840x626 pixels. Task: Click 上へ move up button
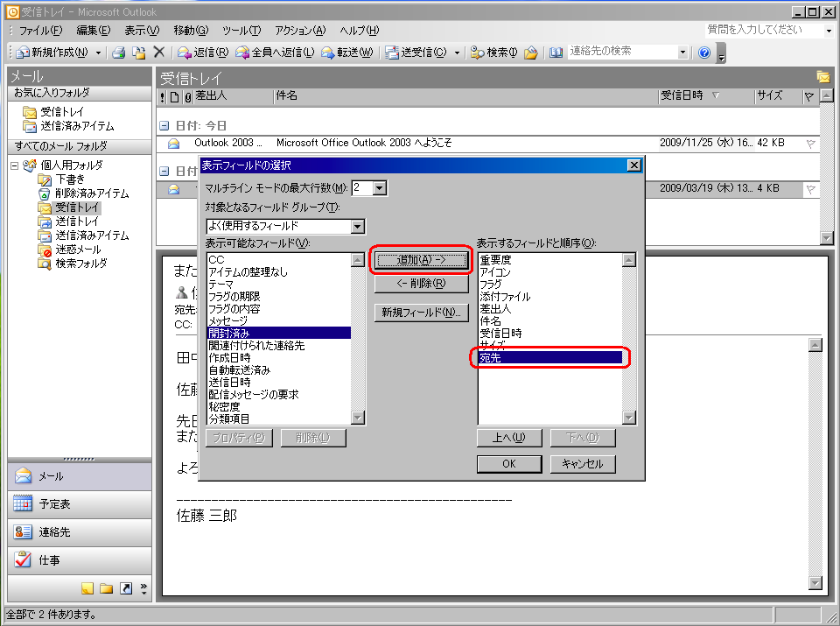point(509,438)
